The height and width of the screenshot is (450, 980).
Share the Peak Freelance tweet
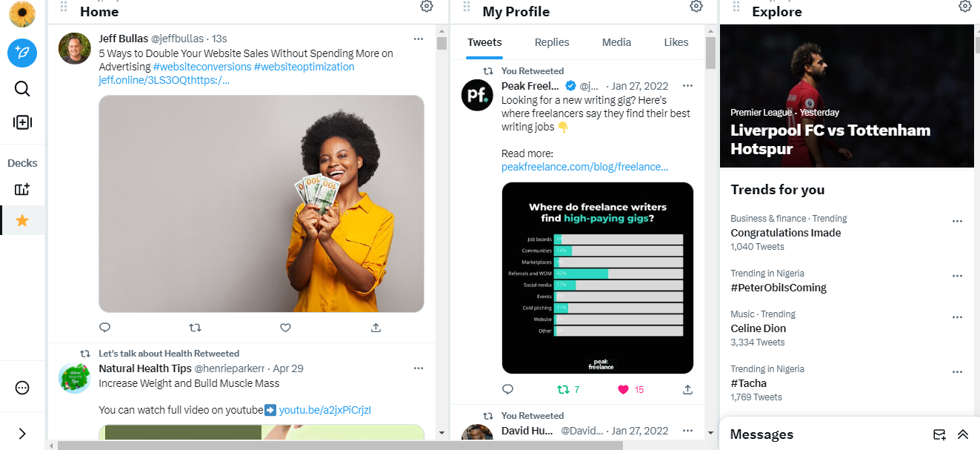pyautogui.click(x=687, y=389)
